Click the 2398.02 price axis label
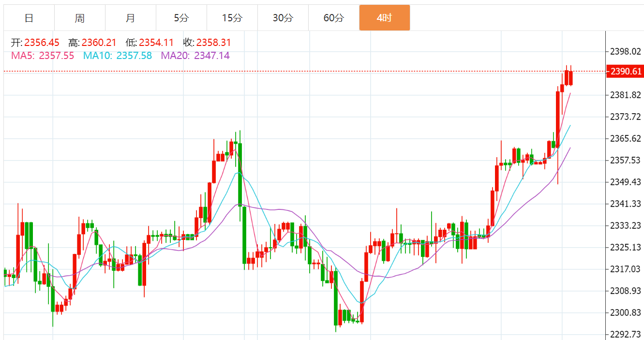Viewport: 644px width, 340px height. point(626,51)
